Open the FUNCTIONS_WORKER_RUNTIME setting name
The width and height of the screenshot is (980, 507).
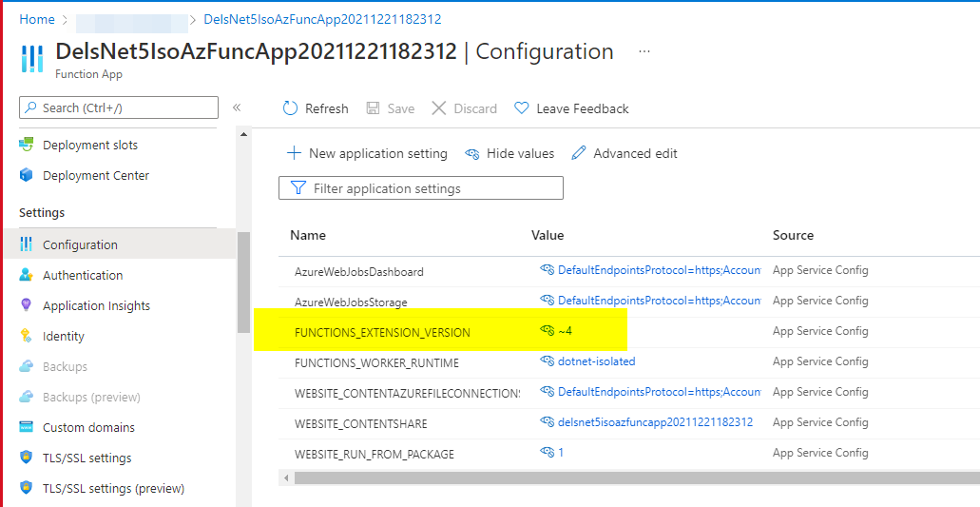coord(376,362)
